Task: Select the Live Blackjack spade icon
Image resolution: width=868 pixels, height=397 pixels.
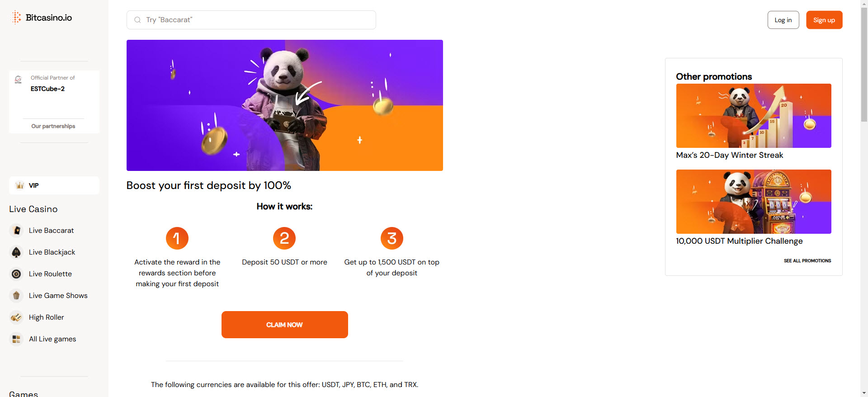Action: coord(16,252)
